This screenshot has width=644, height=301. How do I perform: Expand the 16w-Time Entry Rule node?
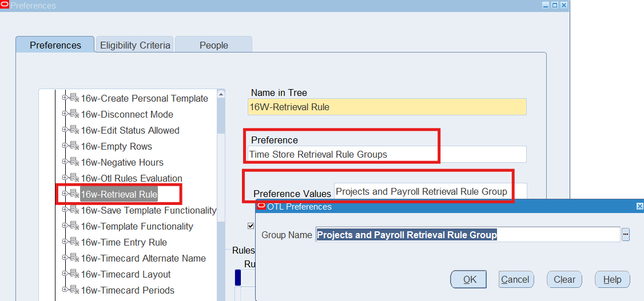[65, 242]
